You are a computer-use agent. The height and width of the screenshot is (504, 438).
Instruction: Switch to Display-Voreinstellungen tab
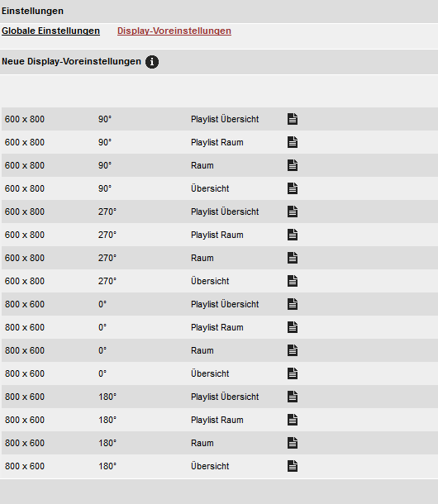(x=174, y=31)
